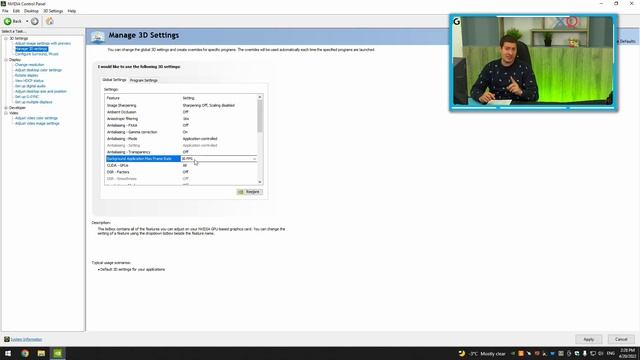The width and height of the screenshot is (640, 360).
Task: Click the microphone tray icon
Action: point(585,353)
